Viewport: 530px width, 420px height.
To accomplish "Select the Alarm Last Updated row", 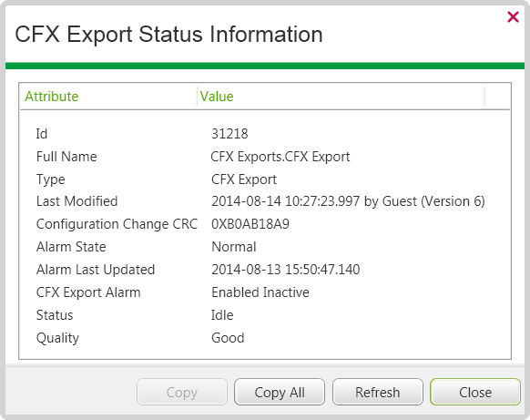I will pos(265,270).
